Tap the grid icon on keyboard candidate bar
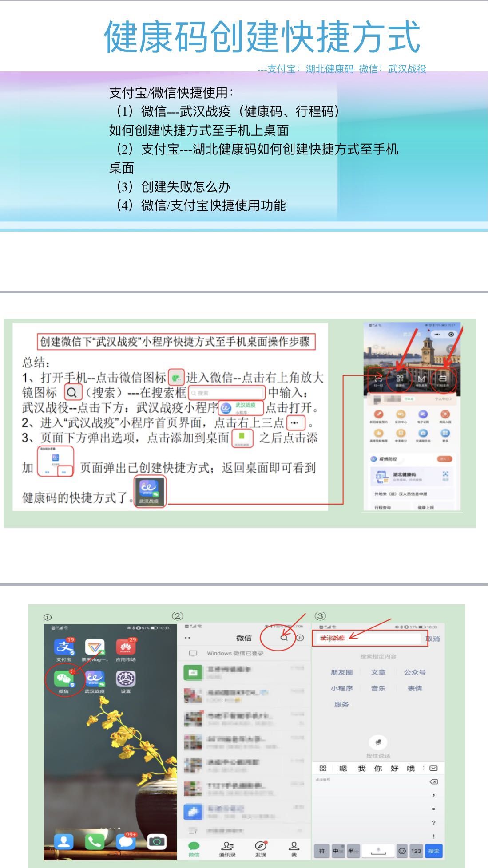This screenshot has height=868, width=488. [x=323, y=769]
